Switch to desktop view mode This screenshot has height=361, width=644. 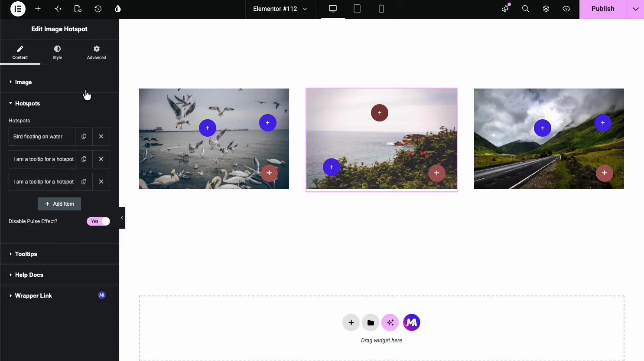point(333,9)
